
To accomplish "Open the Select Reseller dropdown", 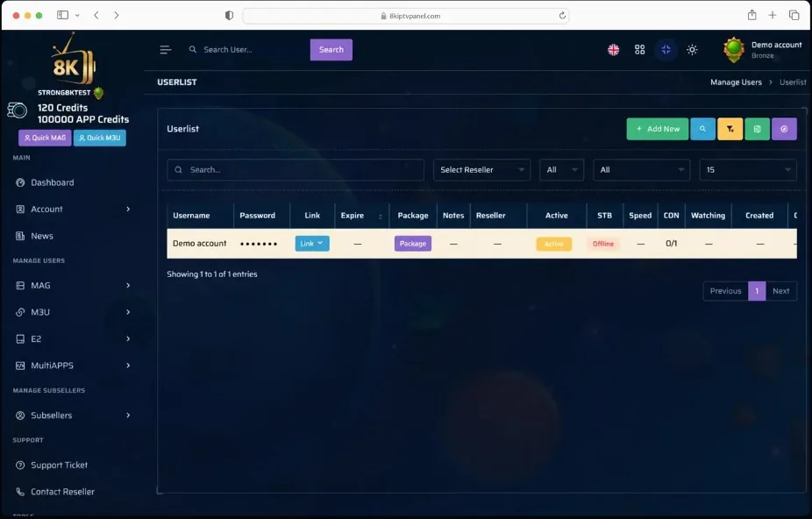I will 481,170.
